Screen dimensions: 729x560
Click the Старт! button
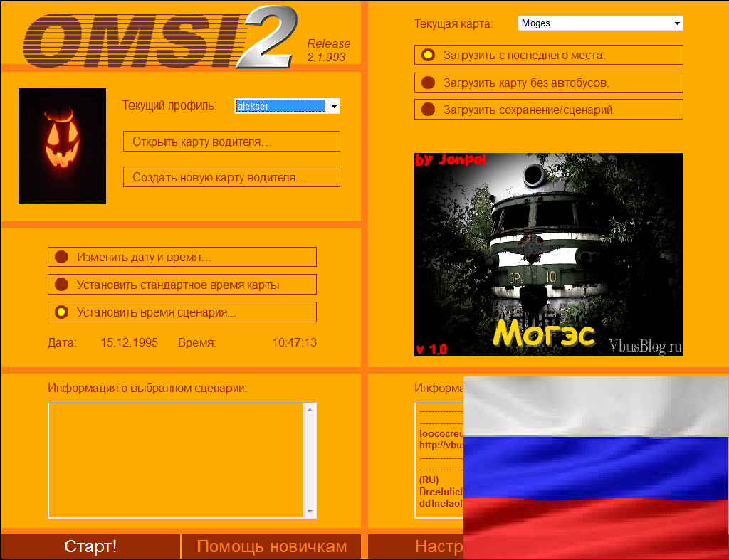click(x=90, y=546)
